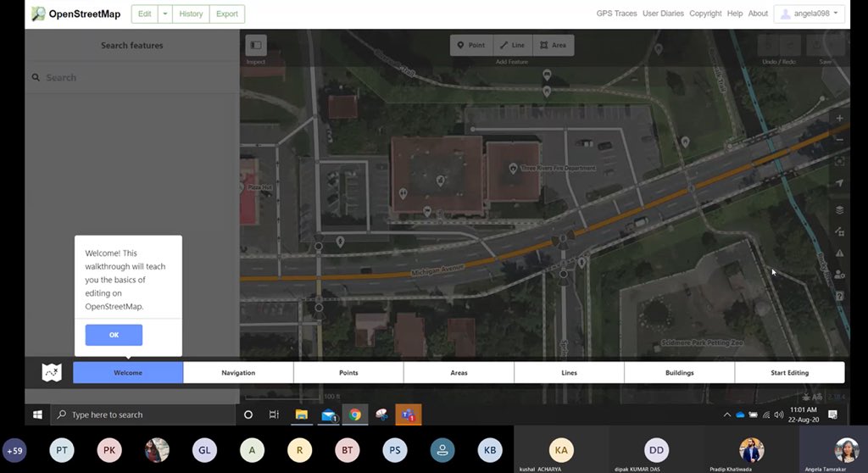Select the Welcome walkthrough tab

pyautogui.click(x=128, y=373)
